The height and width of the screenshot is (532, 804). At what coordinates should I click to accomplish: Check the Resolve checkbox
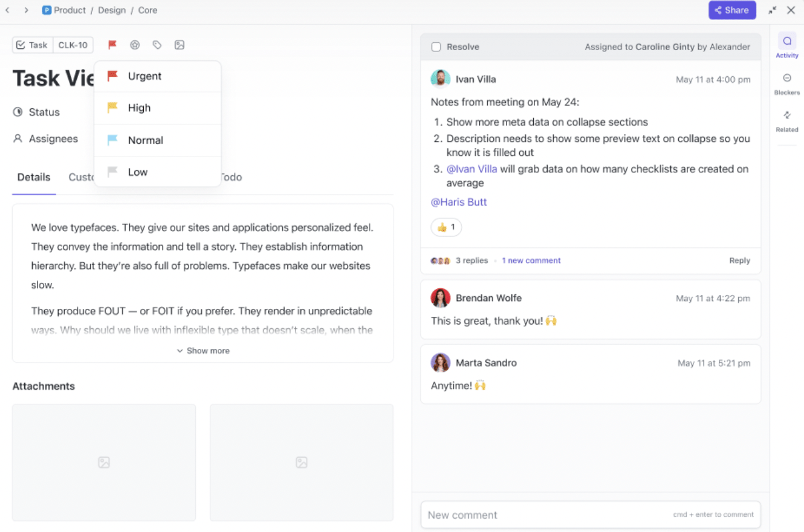436,47
